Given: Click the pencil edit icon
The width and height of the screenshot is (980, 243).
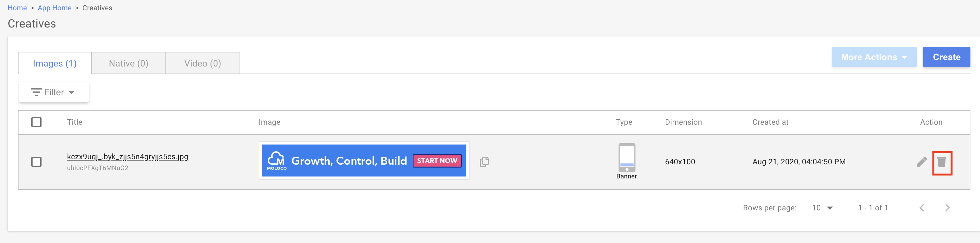Looking at the screenshot, I should click(922, 162).
